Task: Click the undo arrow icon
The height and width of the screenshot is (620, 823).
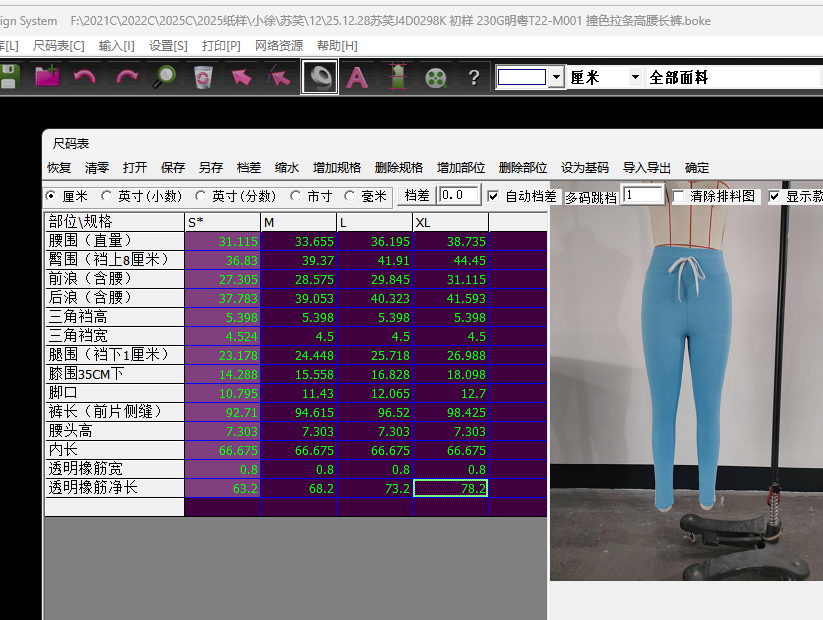Action: pos(85,77)
